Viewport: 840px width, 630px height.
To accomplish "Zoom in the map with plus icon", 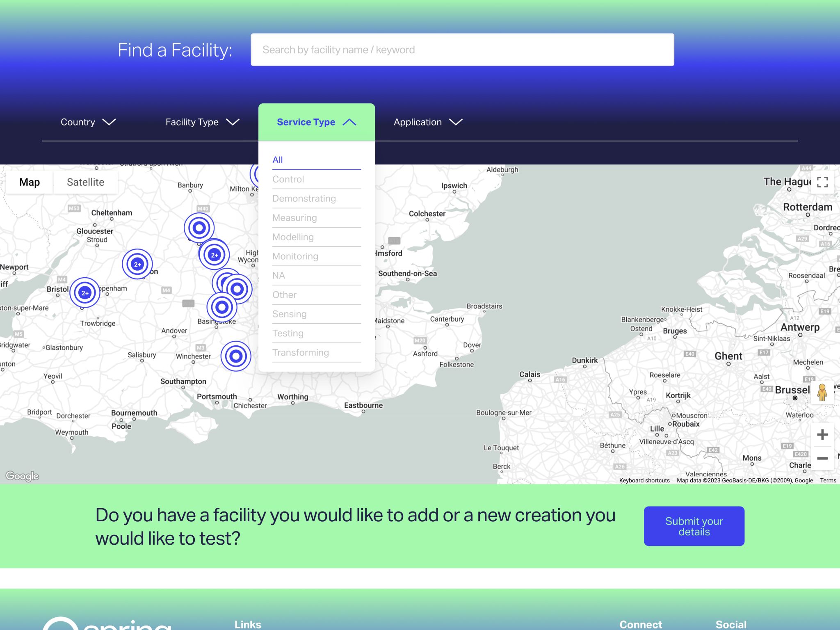I will click(822, 434).
